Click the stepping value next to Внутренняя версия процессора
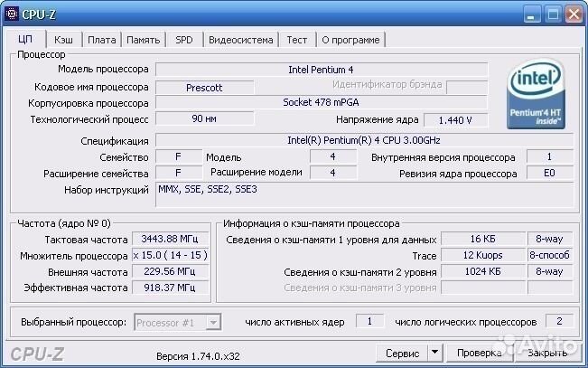The image size is (588, 368). pyautogui.click(x=550, y=156)
